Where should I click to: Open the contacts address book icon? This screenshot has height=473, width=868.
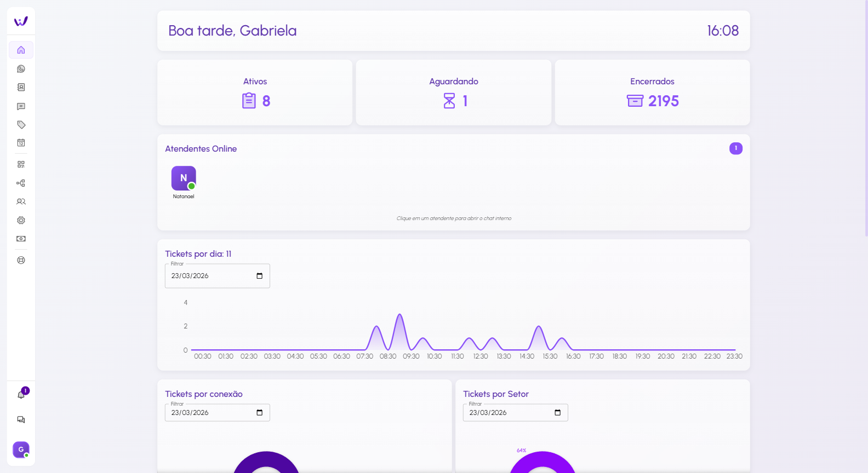click(x=21, y=88)
